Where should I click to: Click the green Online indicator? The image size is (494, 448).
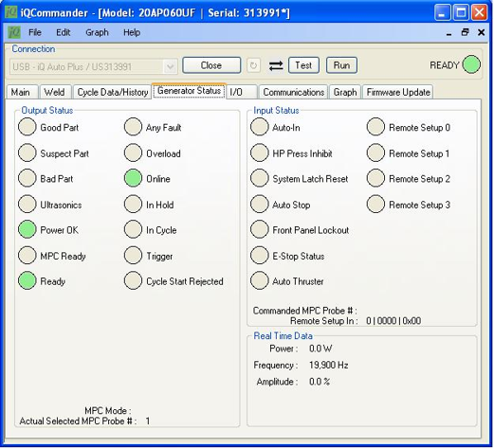(x=133, y=178)
